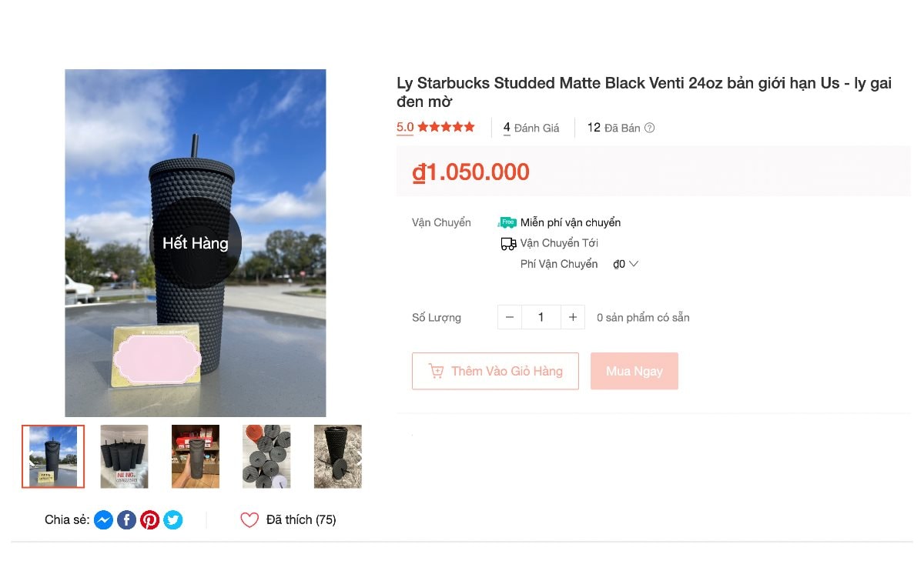Decrease quantity with minus button
924x581 pixels.
click(x=510, y=317)
